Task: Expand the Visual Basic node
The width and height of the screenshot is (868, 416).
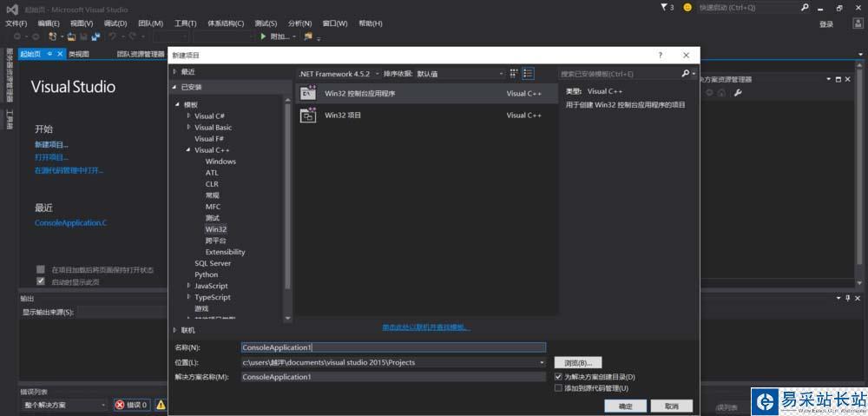Action: pos(188,127)
